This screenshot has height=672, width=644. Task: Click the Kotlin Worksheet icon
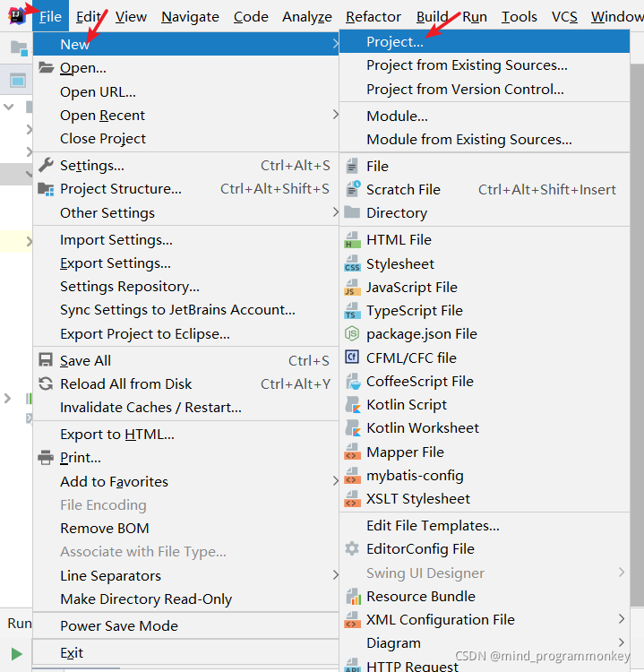tap(353, 427)
